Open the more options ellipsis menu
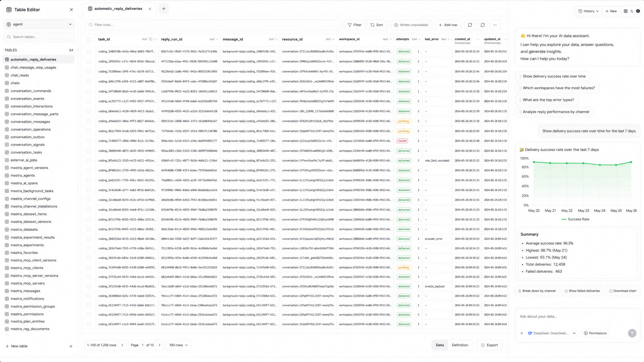The image size is (644, 362). (495, 25)
